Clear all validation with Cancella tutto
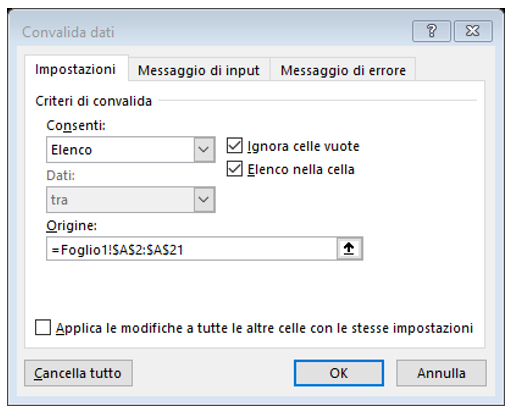514x414 pixels. pyautogui.click(x=78, y=373)
